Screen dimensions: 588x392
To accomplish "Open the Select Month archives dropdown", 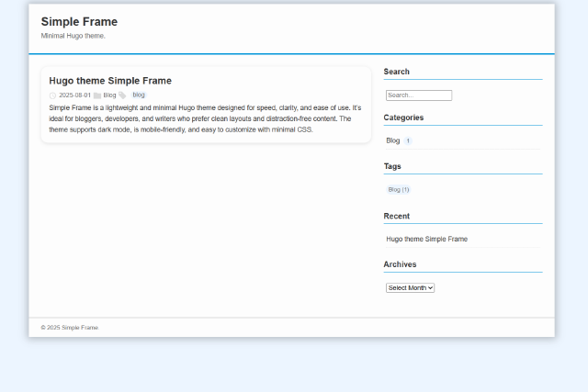I will [x=410, y=287].
